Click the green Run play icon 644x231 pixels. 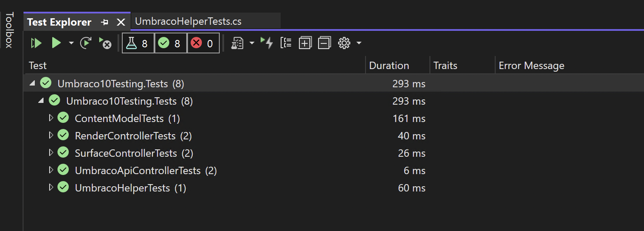click(x=56, y=43)
